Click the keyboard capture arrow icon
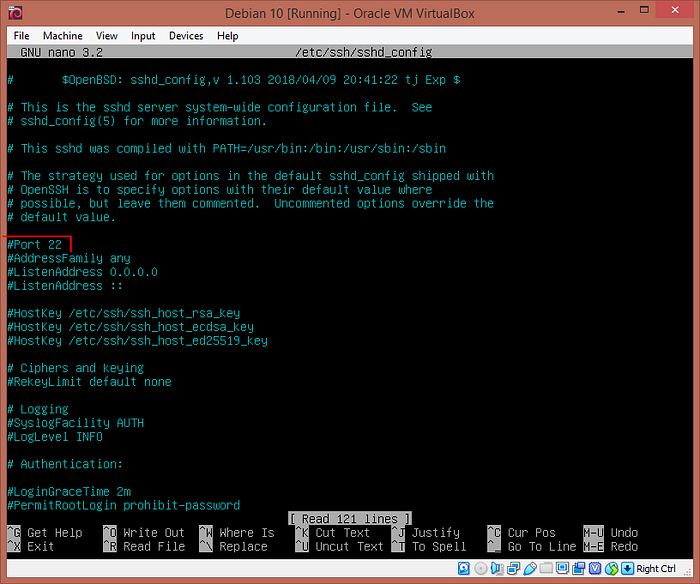 coord(628,568)
